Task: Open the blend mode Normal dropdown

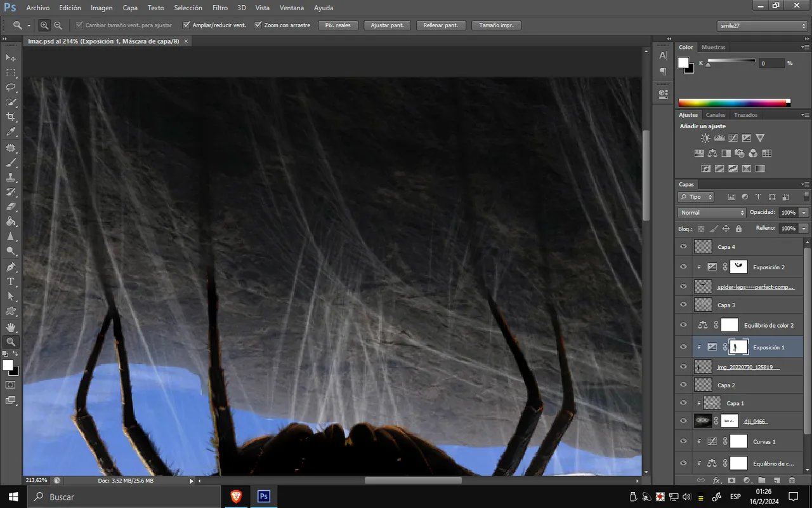Action: click(x=712, y=213)
